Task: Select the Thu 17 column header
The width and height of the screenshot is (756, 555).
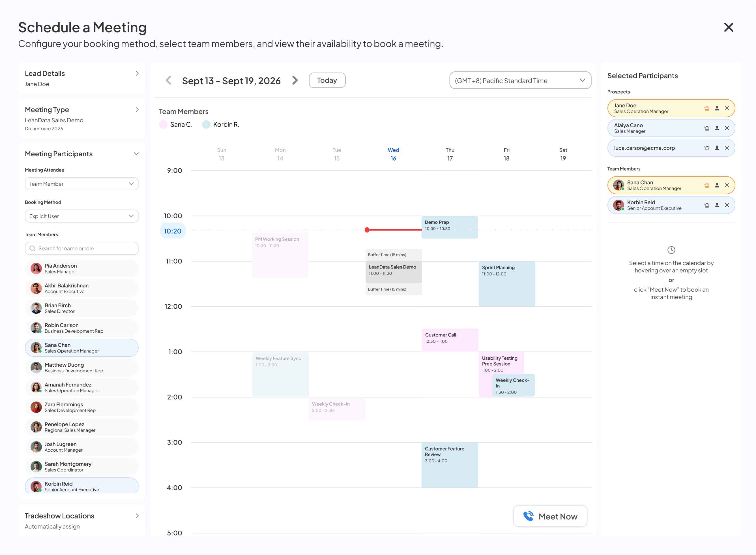Action: pyautogui.click(x=450, y=154)
